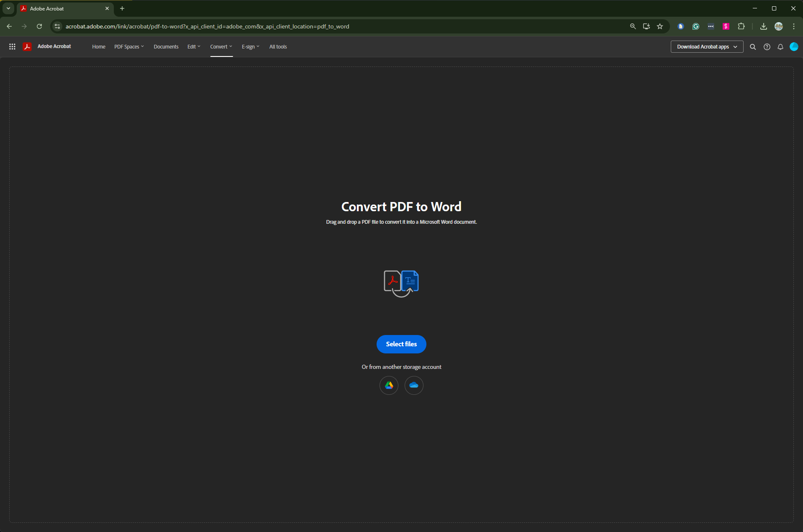Click the Convert PDF to Word heading

click(x=401, y=207)
